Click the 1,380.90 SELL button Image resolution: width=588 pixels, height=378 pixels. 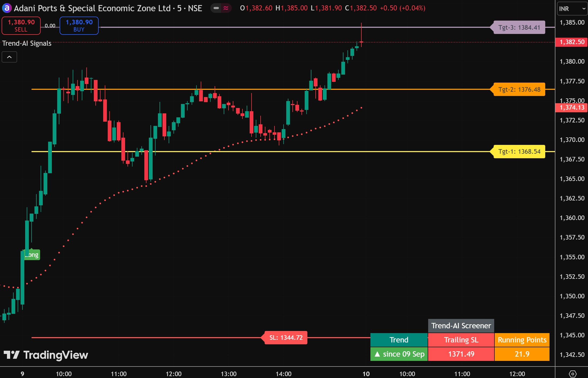pos(21,26)
